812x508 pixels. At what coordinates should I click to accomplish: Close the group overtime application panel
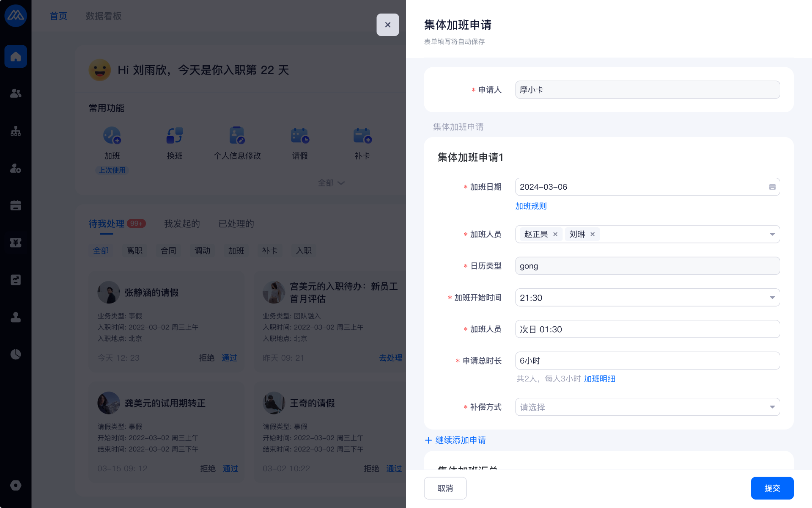387,25
